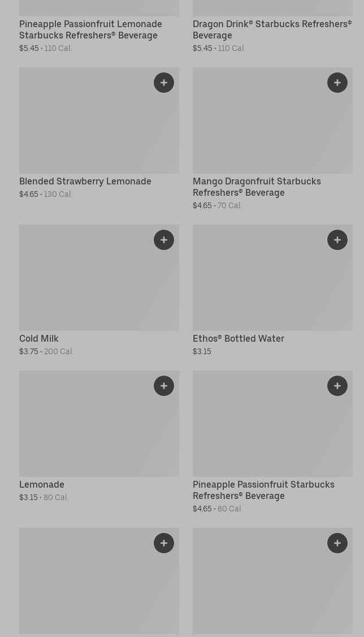Screen dimensions: 364x637
Task: Add plain Lemonade via its plus icon
Action: [164, 386]
